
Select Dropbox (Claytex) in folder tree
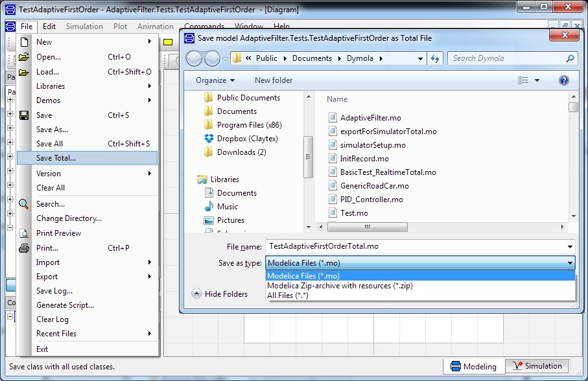click(242, 139)
